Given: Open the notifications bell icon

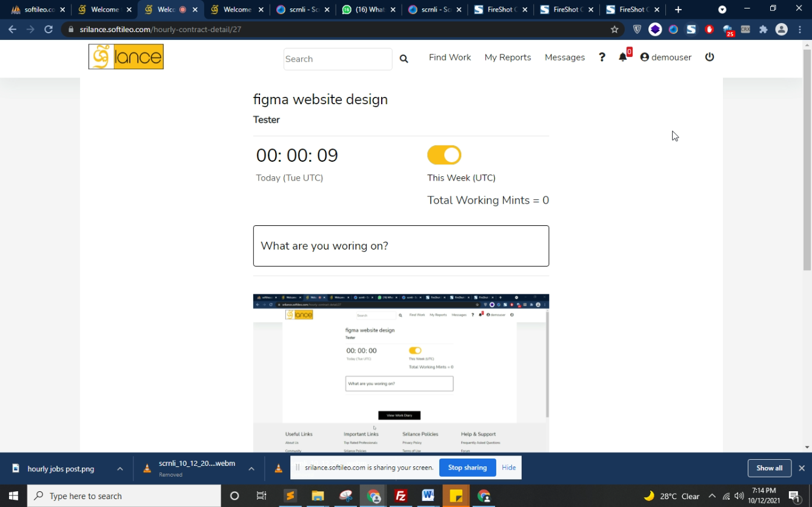Looking at the screenshot, I should click(623, 57).
